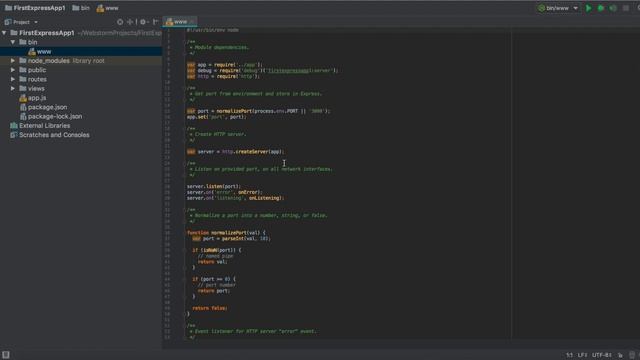Select FirstExpressApp1 in the breadcrumb bar
The image size is (640, 360).
tap(35, 8)
